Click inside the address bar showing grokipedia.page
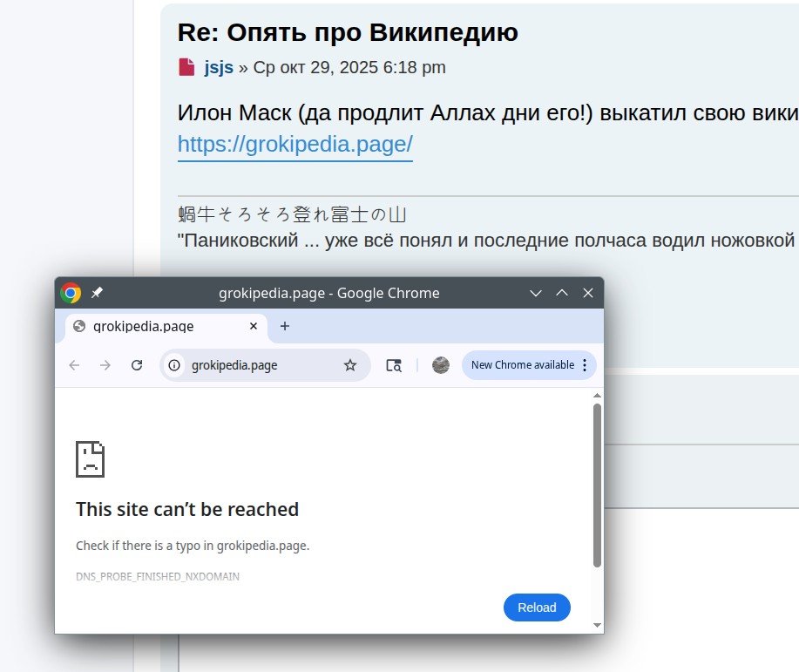The width and height of the screenshot is (799, 672). coord(244,365)
